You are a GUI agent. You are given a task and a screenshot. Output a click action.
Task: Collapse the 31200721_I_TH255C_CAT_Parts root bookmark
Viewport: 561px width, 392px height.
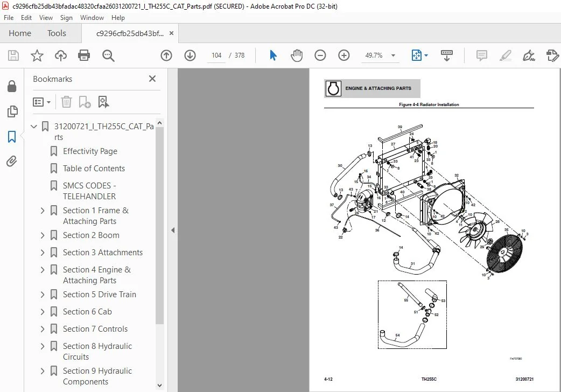pos(34,127)
